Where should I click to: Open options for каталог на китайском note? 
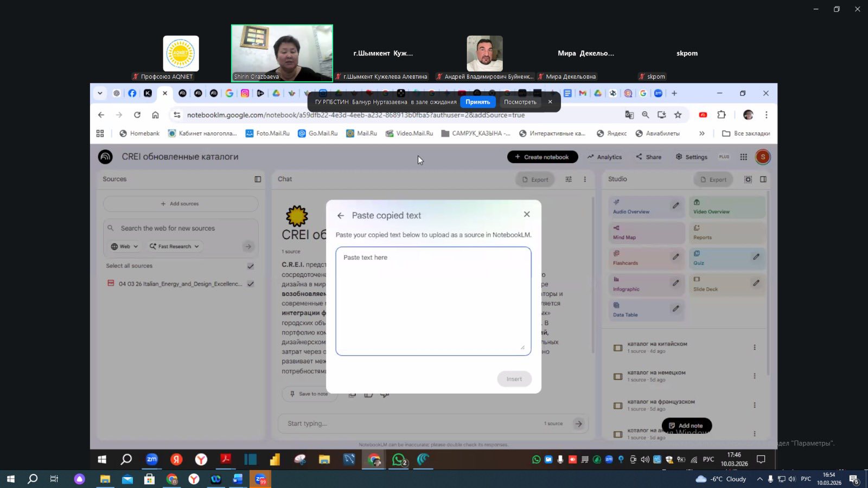(x=754, y=348)
